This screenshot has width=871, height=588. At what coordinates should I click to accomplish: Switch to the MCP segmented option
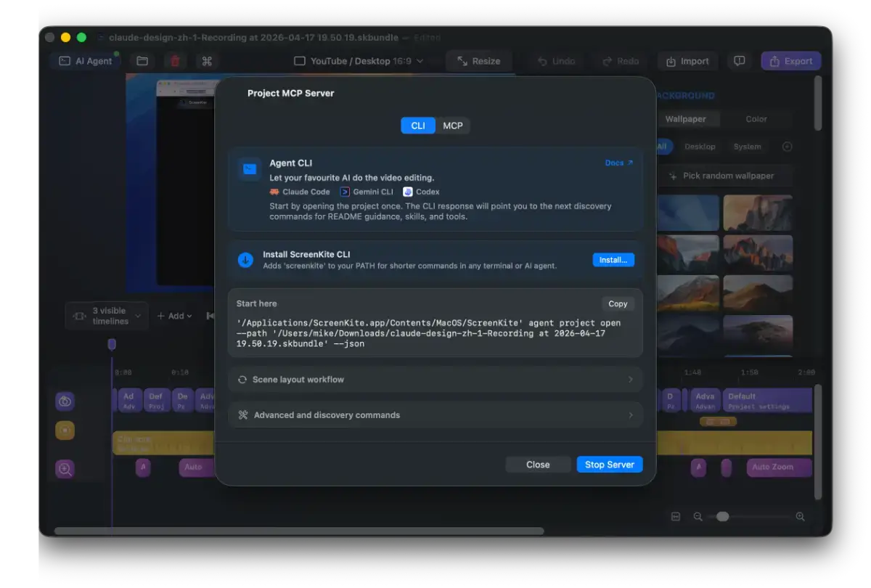pyautogui.click(x=453, y=126)
